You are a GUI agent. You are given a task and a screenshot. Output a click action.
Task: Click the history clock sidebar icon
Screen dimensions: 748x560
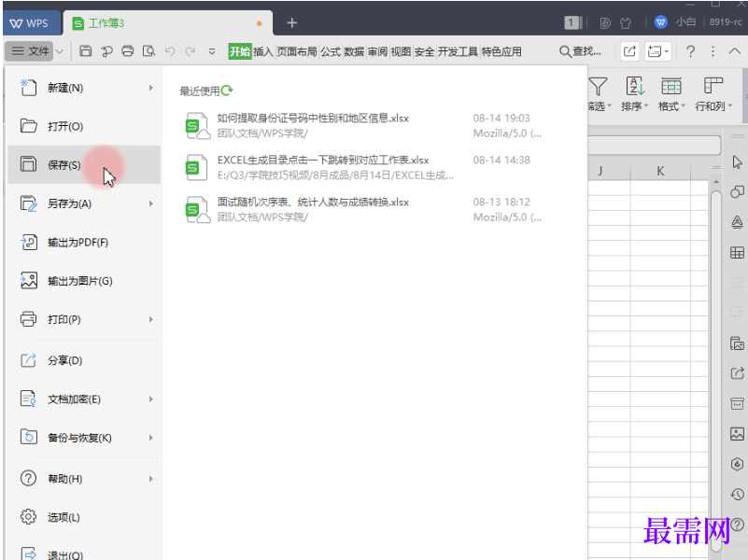737,495
